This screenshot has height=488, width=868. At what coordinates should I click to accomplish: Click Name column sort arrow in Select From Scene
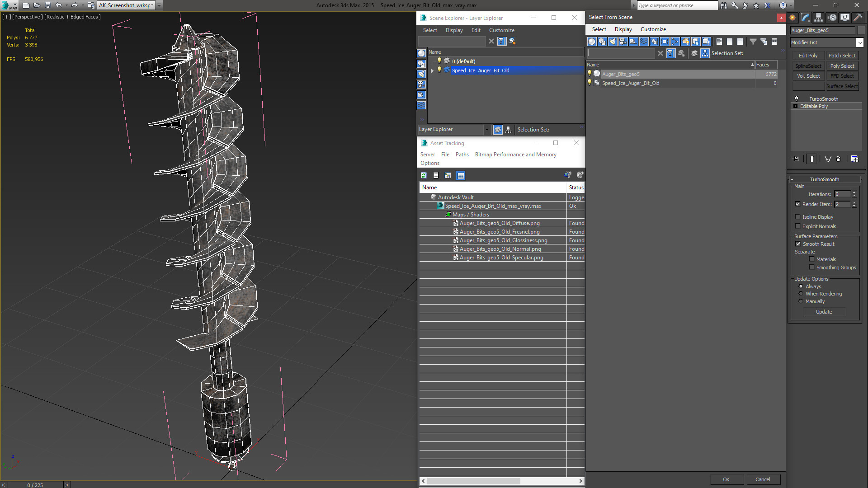tap(752, 65)
